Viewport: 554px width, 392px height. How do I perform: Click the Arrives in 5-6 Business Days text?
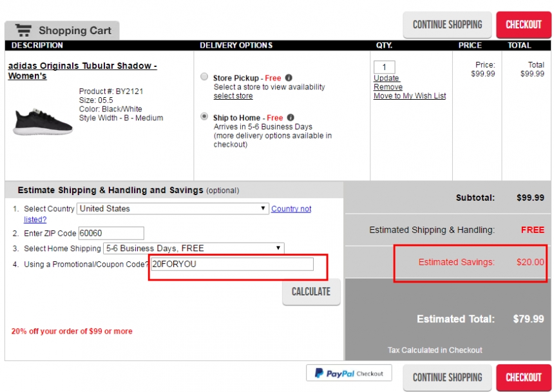pyautogui.click(x=263, y=127)
